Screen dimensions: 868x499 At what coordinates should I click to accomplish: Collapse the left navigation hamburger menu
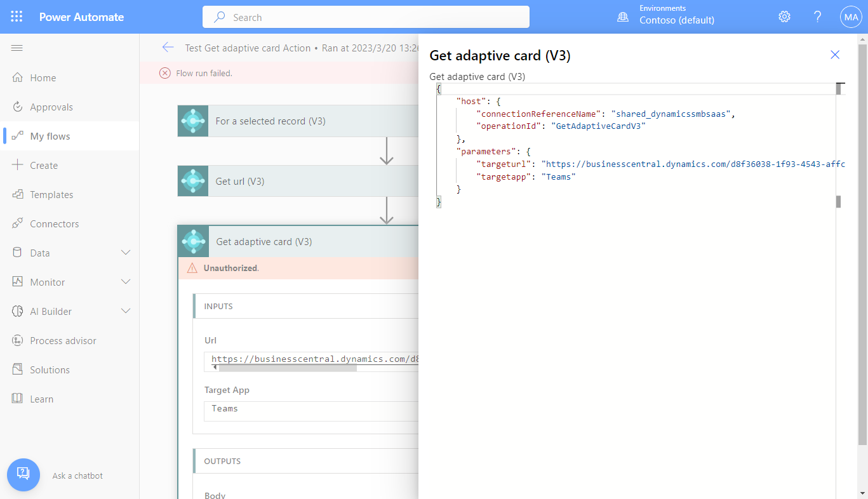click(17, 48)
